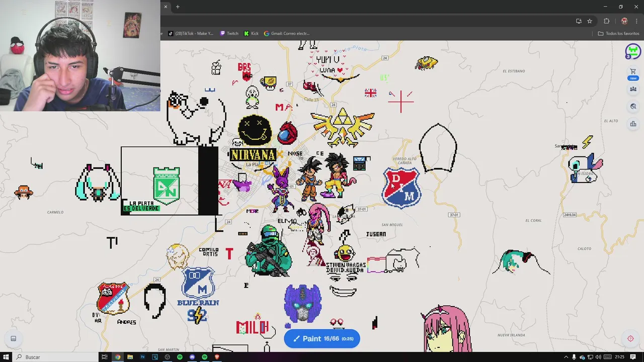This screenshot has height=362, width=644.
Task: Click the pink locate-me target icon
Action: coord(630,338)
